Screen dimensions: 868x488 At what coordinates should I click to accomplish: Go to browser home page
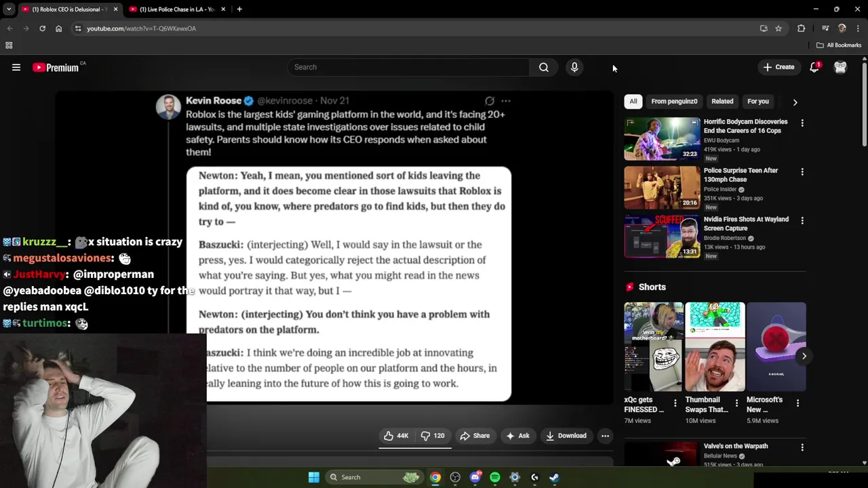(58, 28)
